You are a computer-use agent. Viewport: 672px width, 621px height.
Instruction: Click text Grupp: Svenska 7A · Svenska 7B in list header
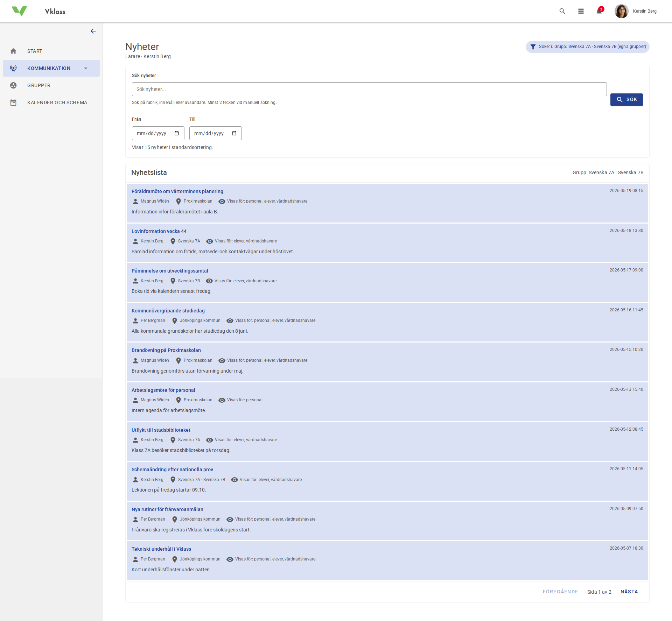click(608, 172)
